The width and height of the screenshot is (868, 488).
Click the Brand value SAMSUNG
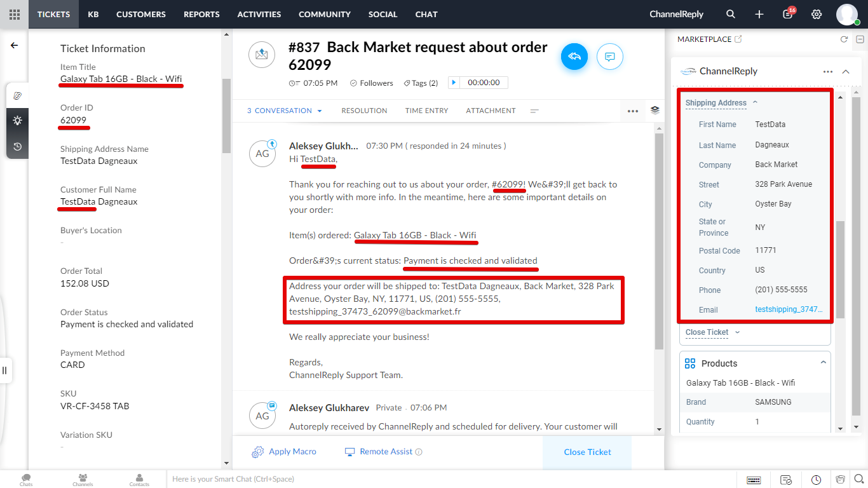pos(773,402)
